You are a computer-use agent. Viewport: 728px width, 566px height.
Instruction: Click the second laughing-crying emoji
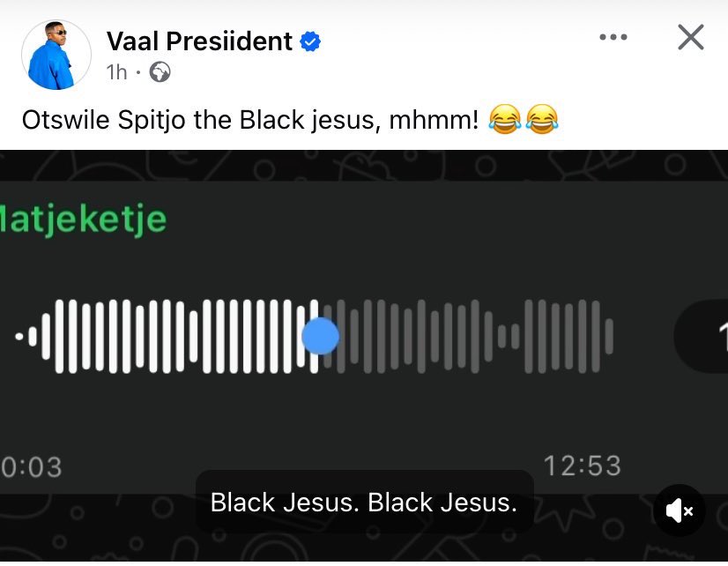[542, 119]
